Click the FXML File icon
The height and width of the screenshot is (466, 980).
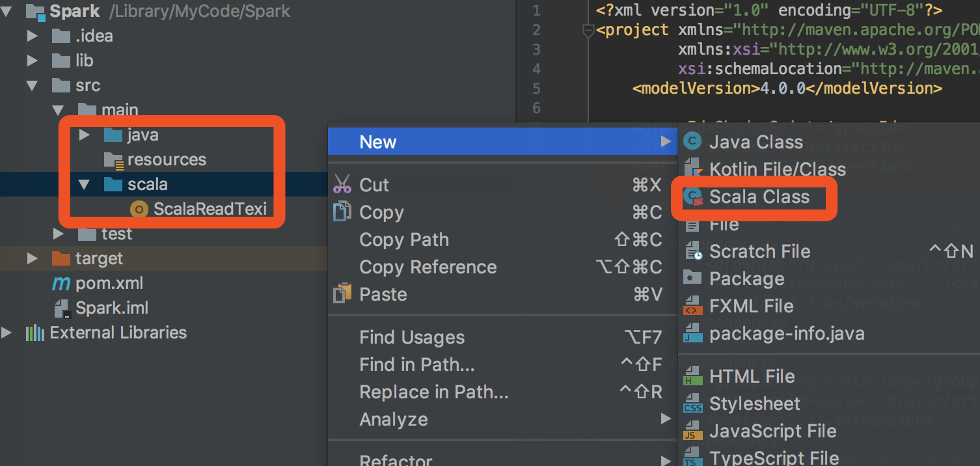pos(693,306)
